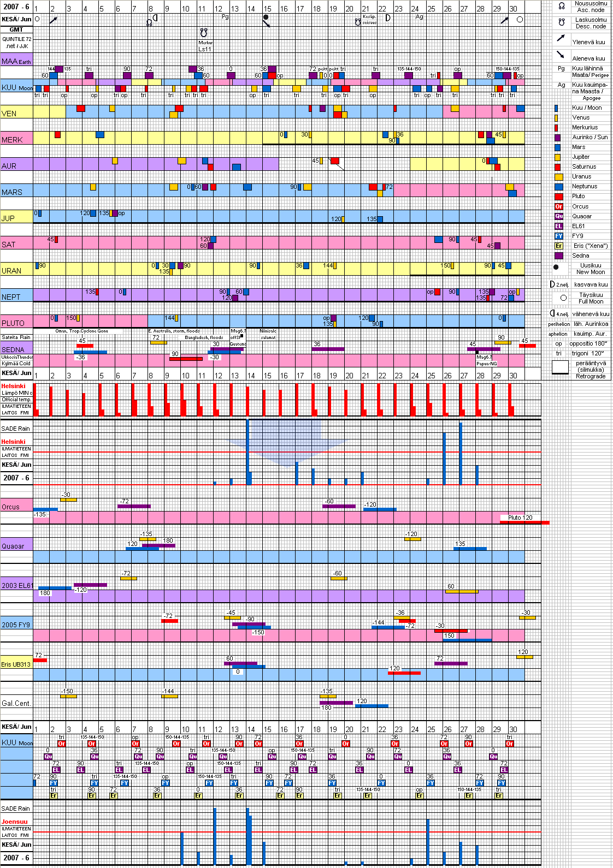
Task: Click the PLUTO row label
Action: tap(13, 323)
